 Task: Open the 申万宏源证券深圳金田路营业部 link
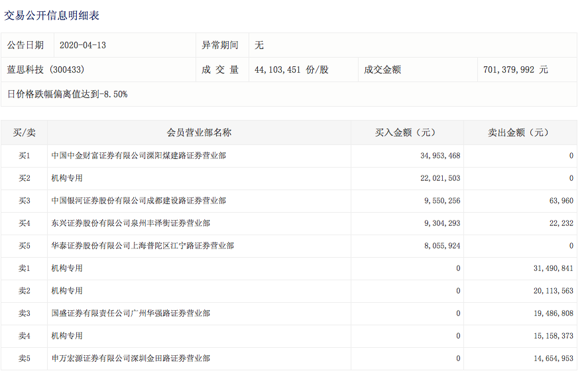[131, 358]
